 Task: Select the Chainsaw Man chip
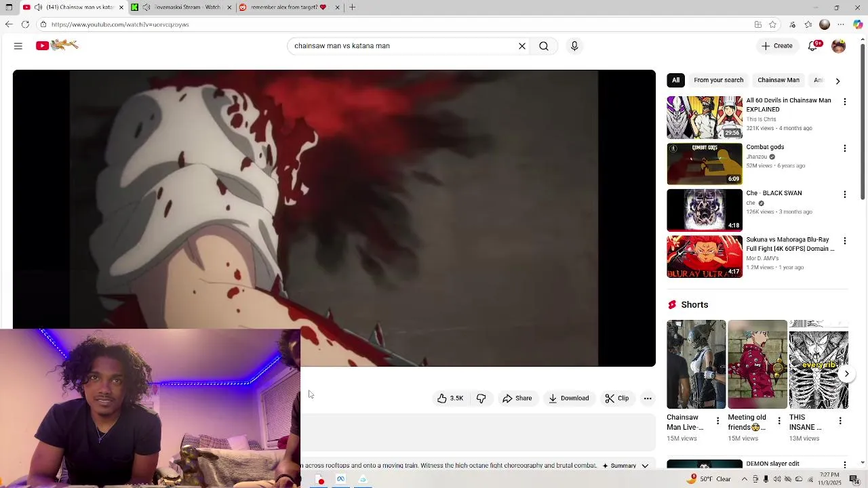pyautogui.click(x=778, y=80)
